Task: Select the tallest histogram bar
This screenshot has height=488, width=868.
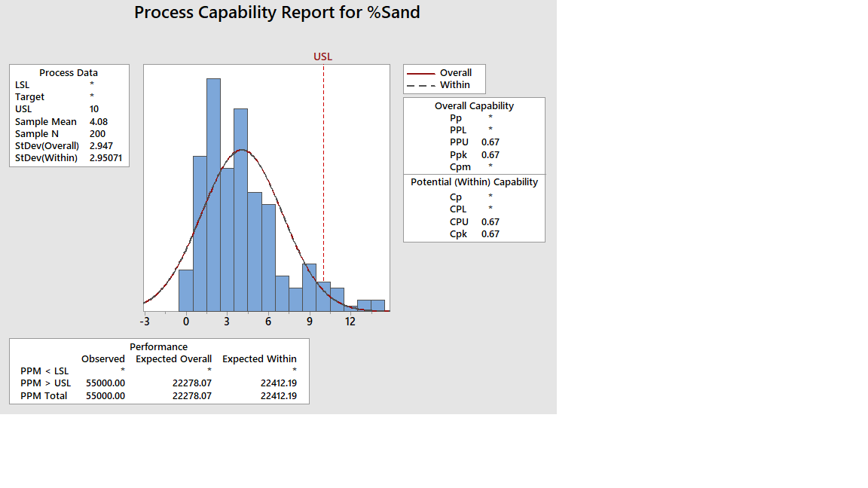Action: pos(213,188)
